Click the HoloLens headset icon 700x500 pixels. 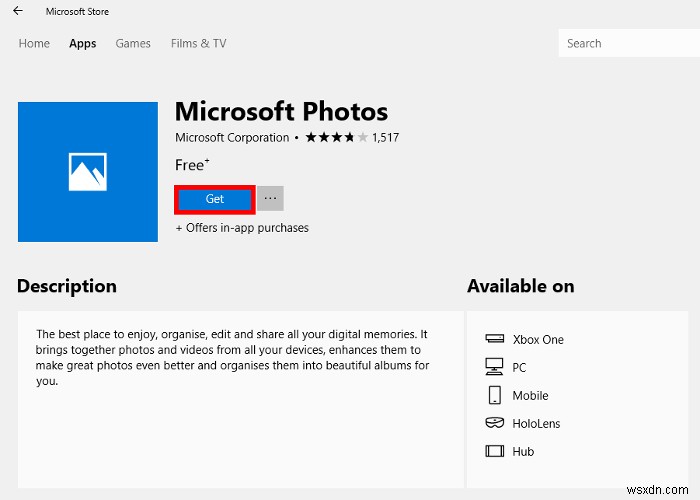495,423
